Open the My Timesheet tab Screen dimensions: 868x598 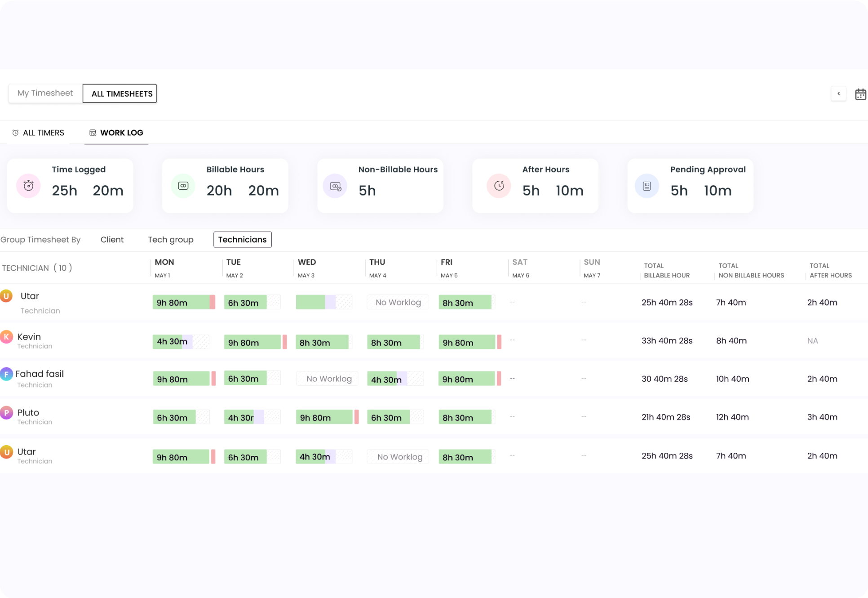[45, 93]
